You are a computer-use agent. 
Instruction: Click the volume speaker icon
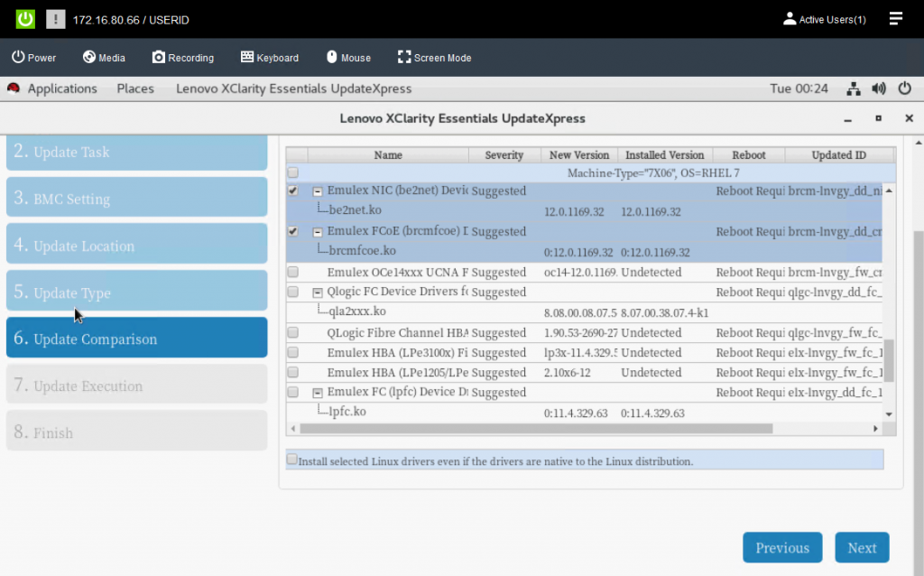tap(879, 89)
